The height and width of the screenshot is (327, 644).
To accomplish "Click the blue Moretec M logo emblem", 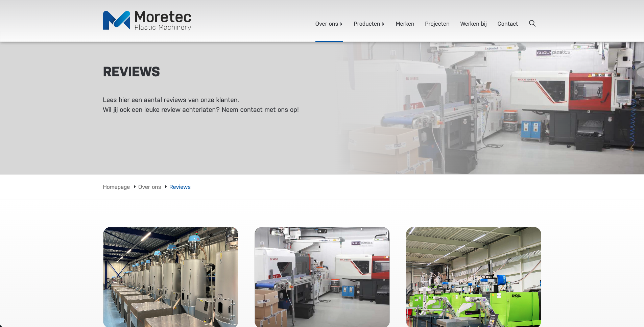I will pyautogui.click(x=116, y=20).
